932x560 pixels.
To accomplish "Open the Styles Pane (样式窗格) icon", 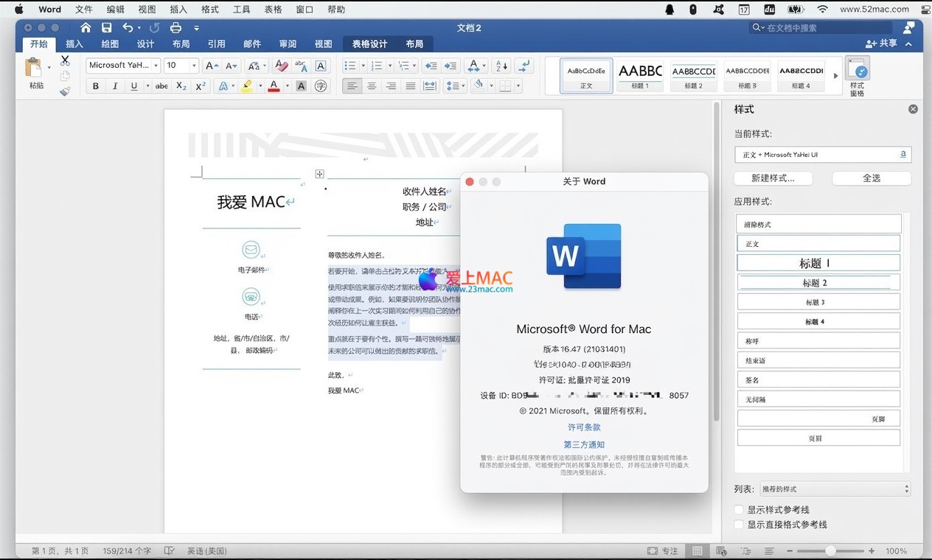I will [x=857, y=76].
